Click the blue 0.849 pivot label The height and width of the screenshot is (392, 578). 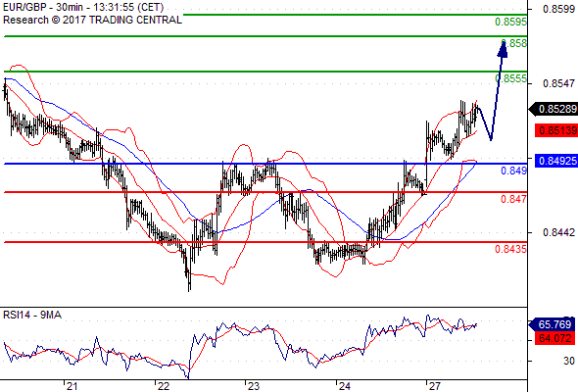[513, 171]
